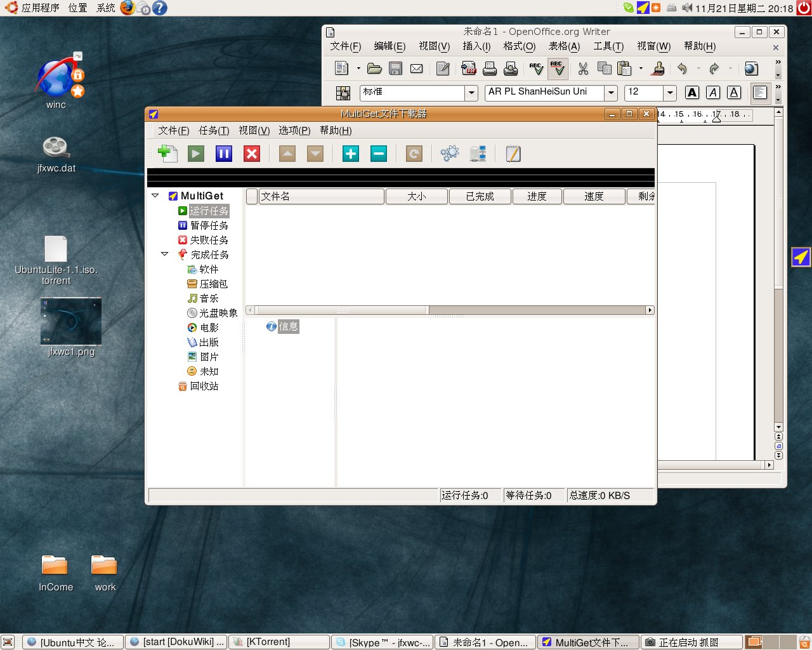The image size is (812, 650).
Task: Pause task with the blue pause button
Action: point(224,154)
